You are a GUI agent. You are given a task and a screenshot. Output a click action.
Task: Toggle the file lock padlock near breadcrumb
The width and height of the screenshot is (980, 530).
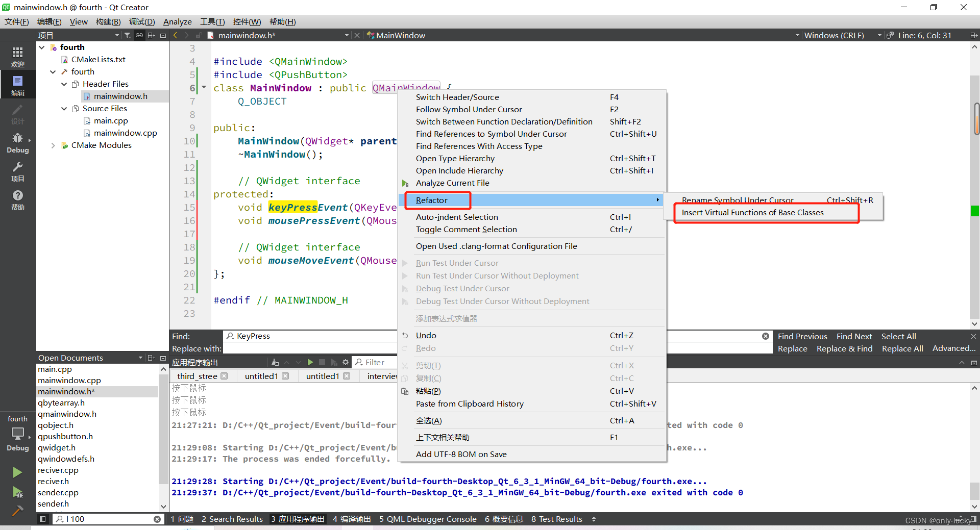[199, 35]
